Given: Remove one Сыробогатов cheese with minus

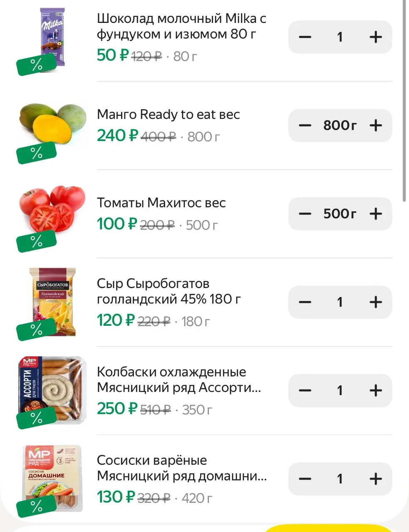Looking at the screenshot, I should (x=305, y=302).
